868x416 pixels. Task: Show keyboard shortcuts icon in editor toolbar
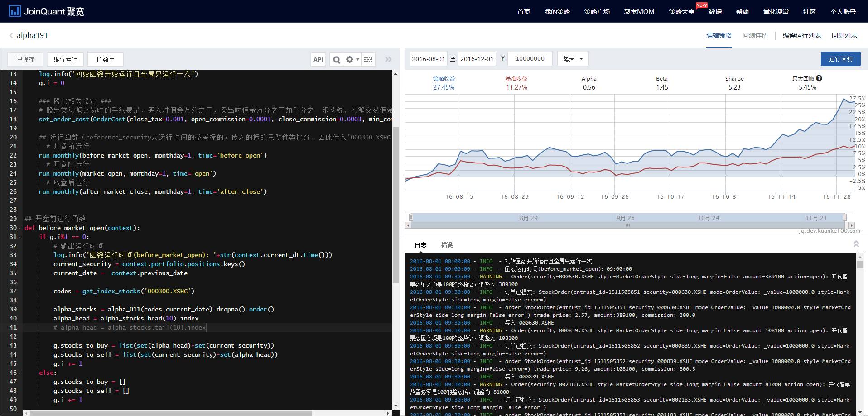pos(368,59)
